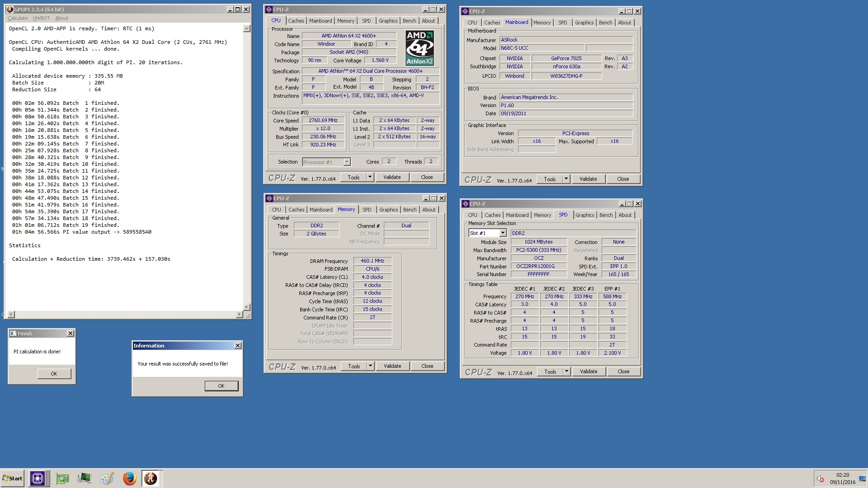
Task: Click the CPU tab window's CPU-Z title icon
Action: (269, 9)
